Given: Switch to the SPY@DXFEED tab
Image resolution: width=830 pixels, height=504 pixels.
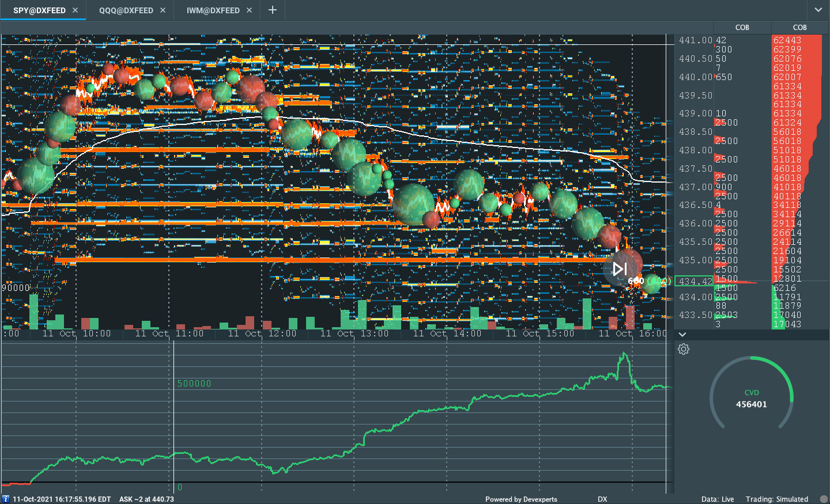Looking at the screenshot, I should point(39,10).
